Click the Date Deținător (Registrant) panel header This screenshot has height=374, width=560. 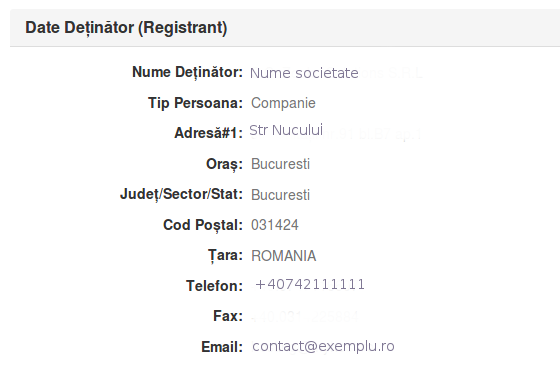285,28
